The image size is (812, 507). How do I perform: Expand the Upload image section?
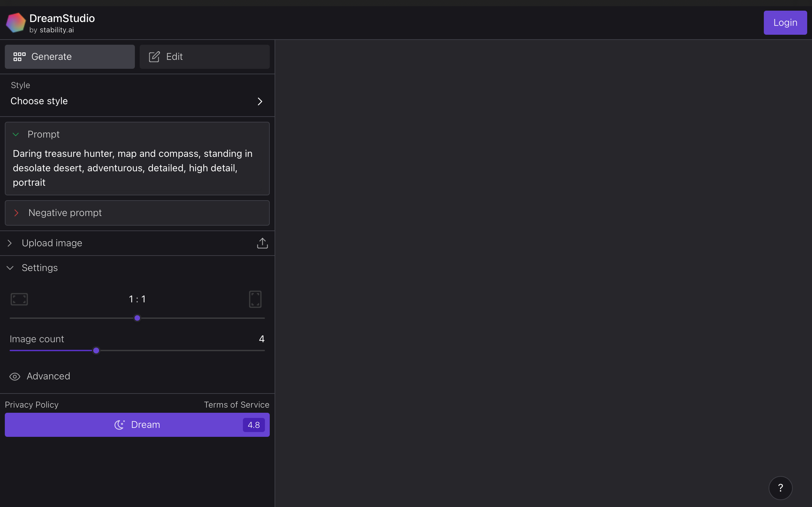tap(137, 243)
